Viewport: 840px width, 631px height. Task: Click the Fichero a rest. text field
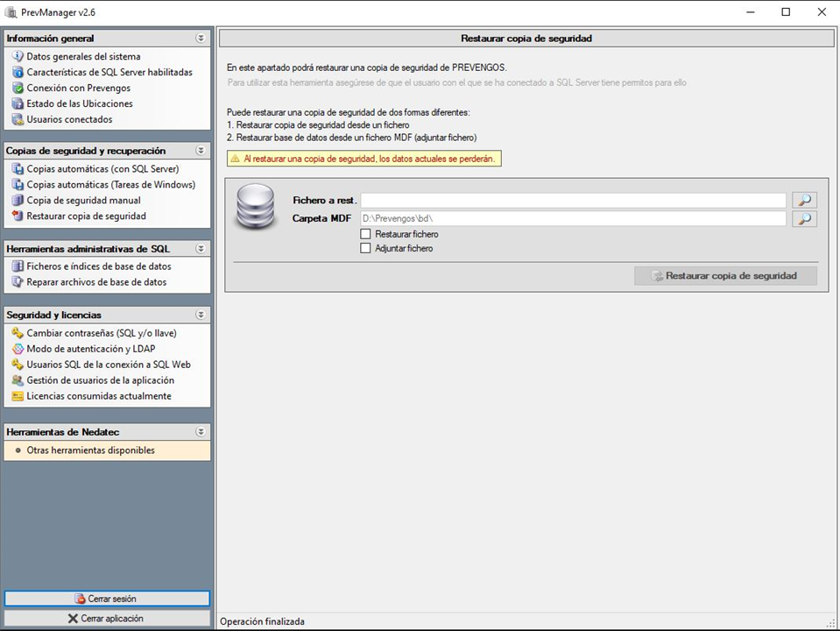pos(573,201)
